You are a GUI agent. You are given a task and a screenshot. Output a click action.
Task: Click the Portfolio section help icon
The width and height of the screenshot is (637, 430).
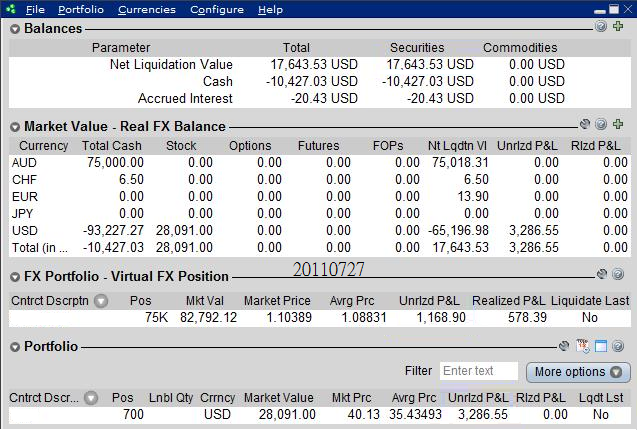pyautogui.click(x=618, y=346)
